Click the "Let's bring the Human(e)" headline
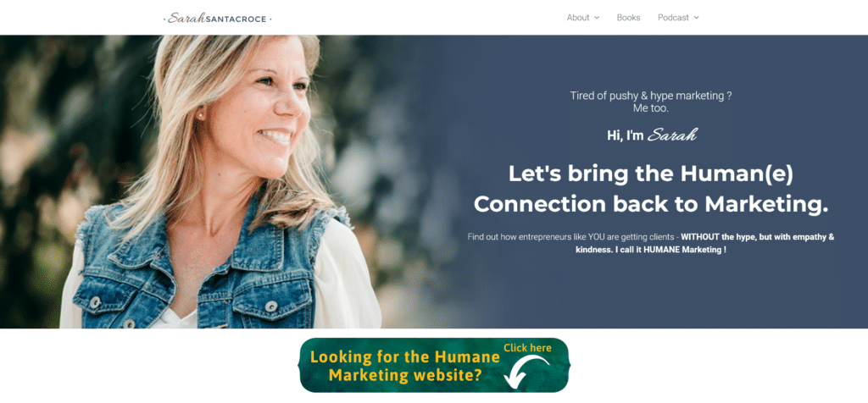Image resolution: width=868 pixels, height=403 pixels. [650, 174]
